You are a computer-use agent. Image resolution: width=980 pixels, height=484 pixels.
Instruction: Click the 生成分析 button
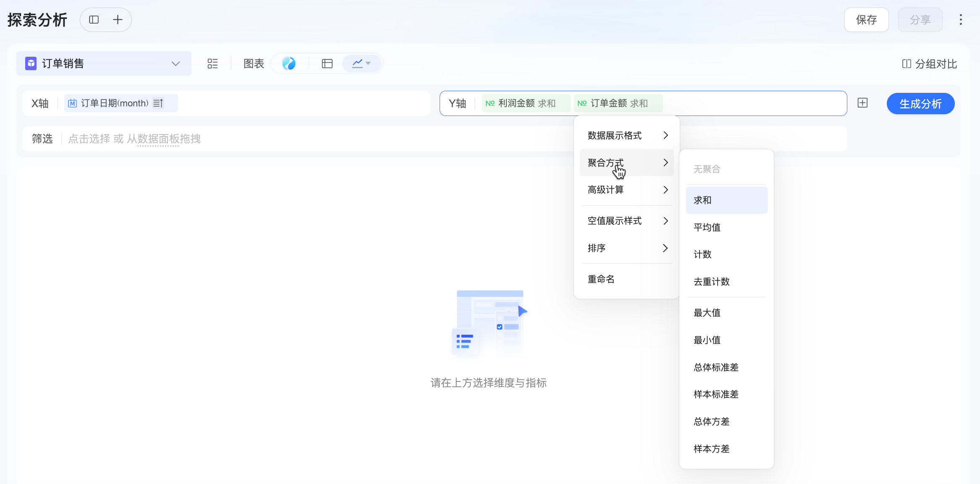(920, 104)
